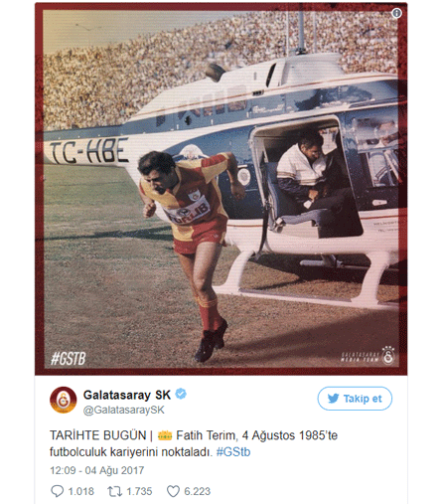The image size is (443, 504).
Task: Open the Galatasaray SK profile avatar
Action: click(63, 400)
